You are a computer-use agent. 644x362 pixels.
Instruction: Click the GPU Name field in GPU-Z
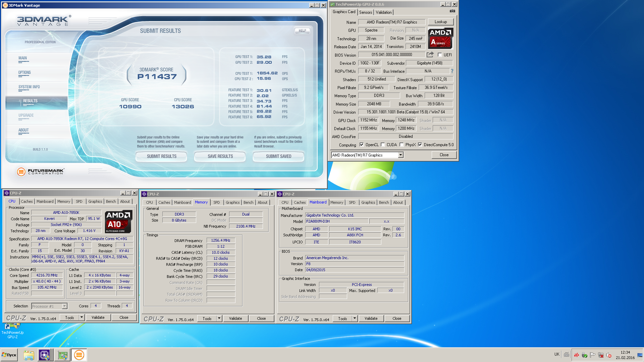pyautogui.click(x=392, y=22)
